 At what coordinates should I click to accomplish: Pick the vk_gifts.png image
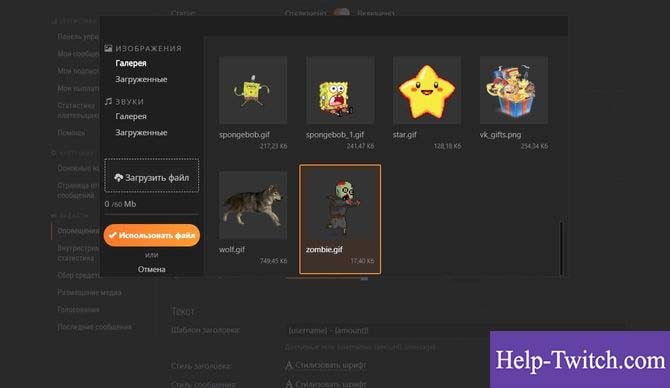(x=514, y=90)
